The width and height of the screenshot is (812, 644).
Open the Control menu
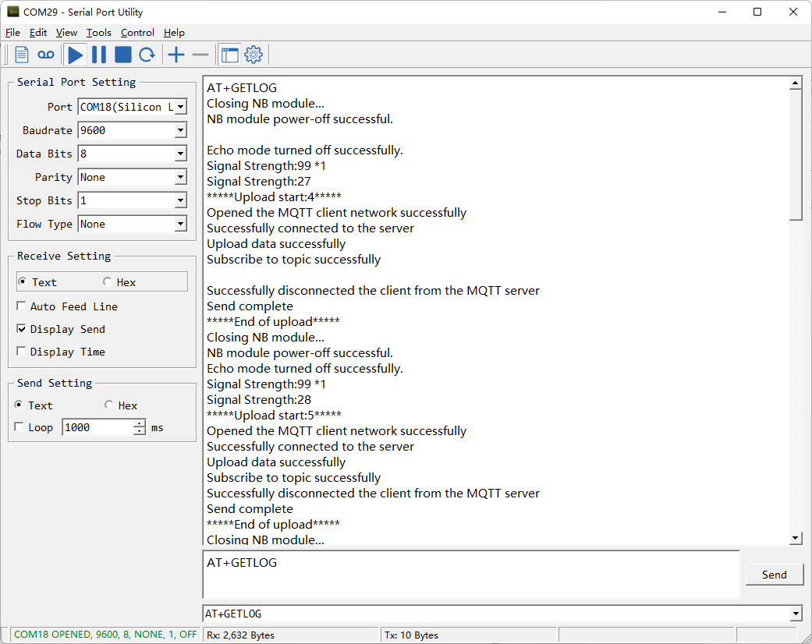[137, 33]
